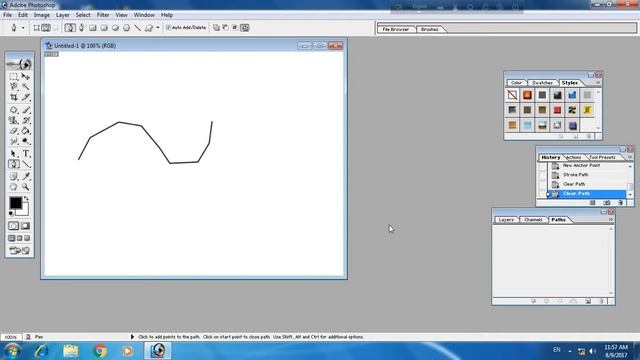This screenshot has width=640, height=360.
Task: Open status bar info arrow menu
Action: coord(132,337)
